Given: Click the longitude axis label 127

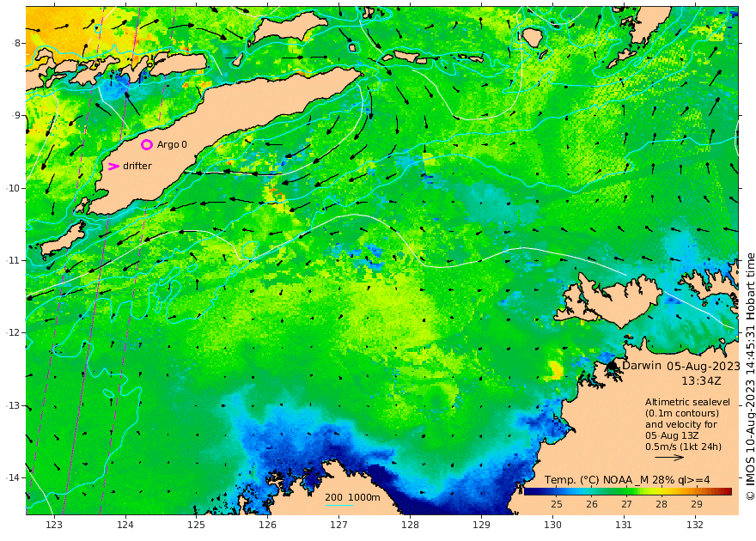Looking at the screenshot, I should pyautogui.click(x=339, y=525).
